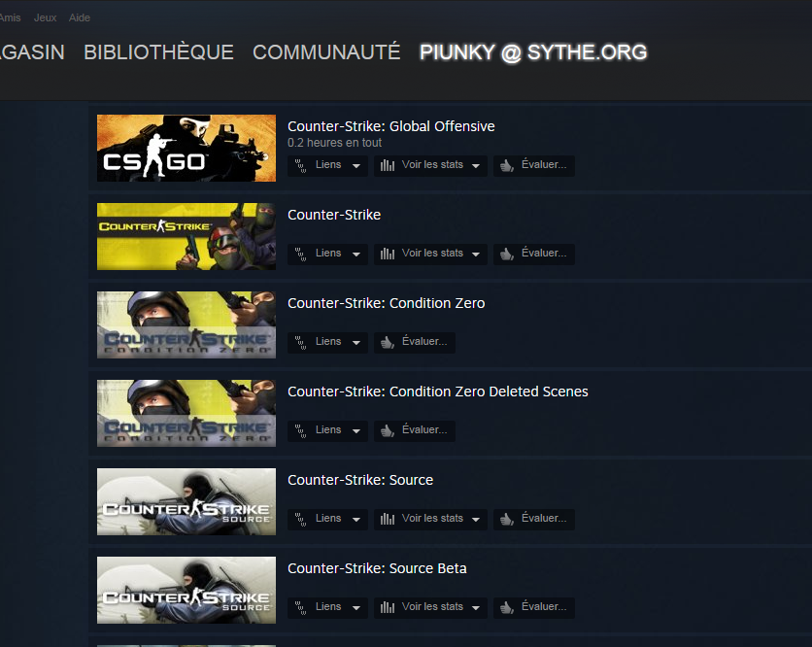Viewport: 812px width, 647px height.
Task: Click the '0.2 heures en tout' playtime text
Action: (x=334, y=143)
